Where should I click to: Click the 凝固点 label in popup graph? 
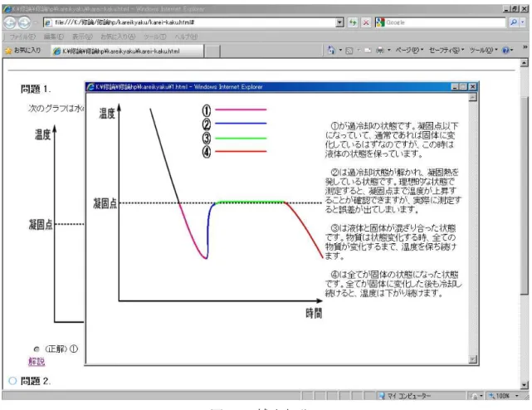coord(105,203)
